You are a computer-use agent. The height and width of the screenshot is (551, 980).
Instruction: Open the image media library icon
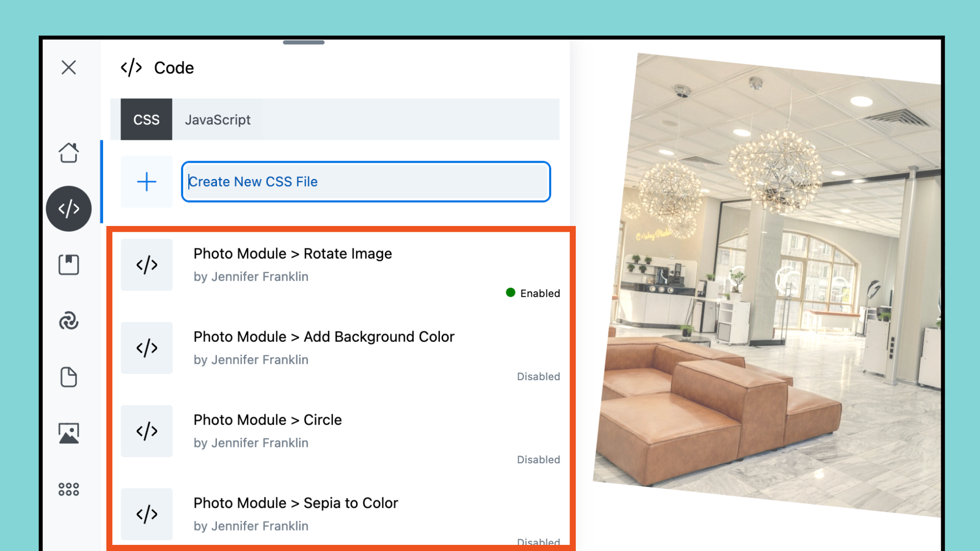(68, 433)
